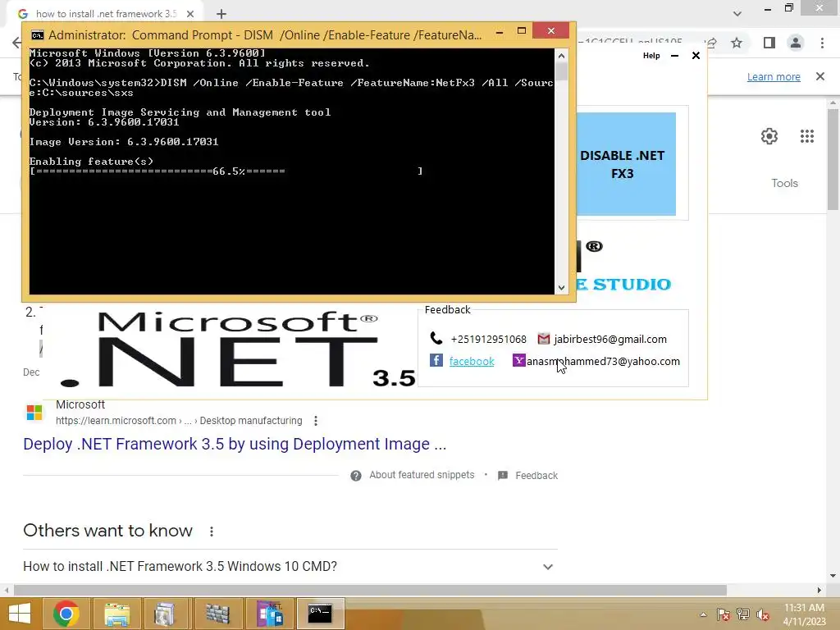Close the 'how to install .net framework' tab
The image size is (840, 630).
click(190, 14)
